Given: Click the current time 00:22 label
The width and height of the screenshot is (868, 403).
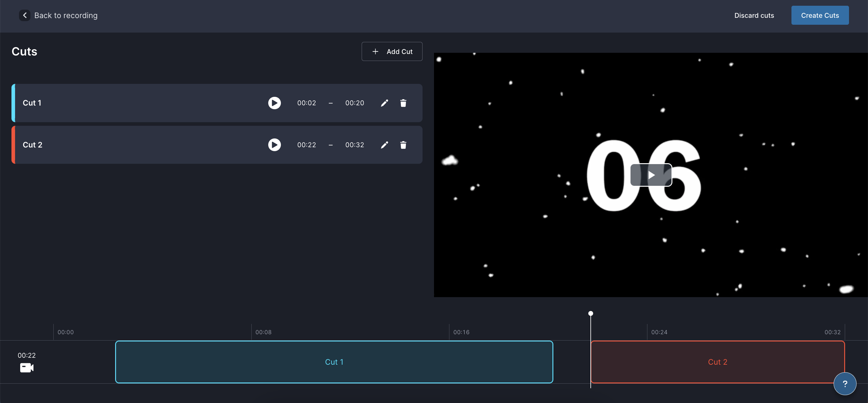Looking at the screenshot, I should click(27, 355).
